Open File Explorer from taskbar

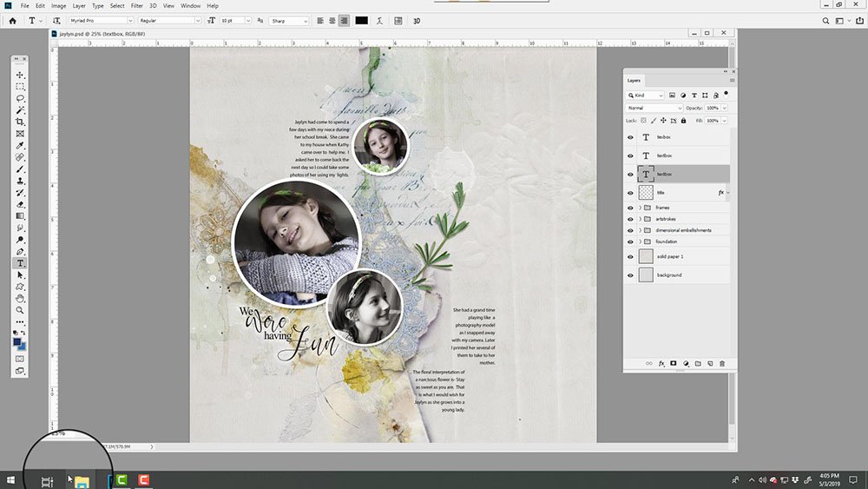(x=82, y=481)
